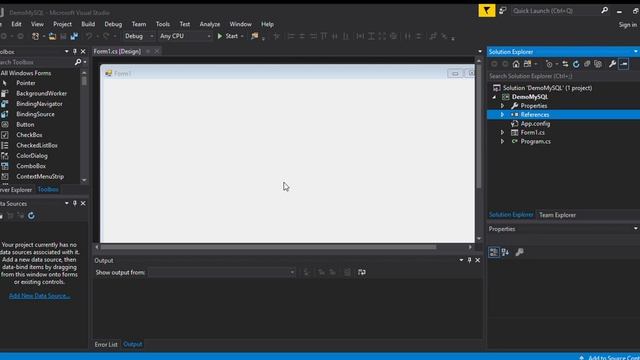The width and height of the screenshot is (640, 360).
Task: Open the Tools menu
Action: [x=162, y=24]
